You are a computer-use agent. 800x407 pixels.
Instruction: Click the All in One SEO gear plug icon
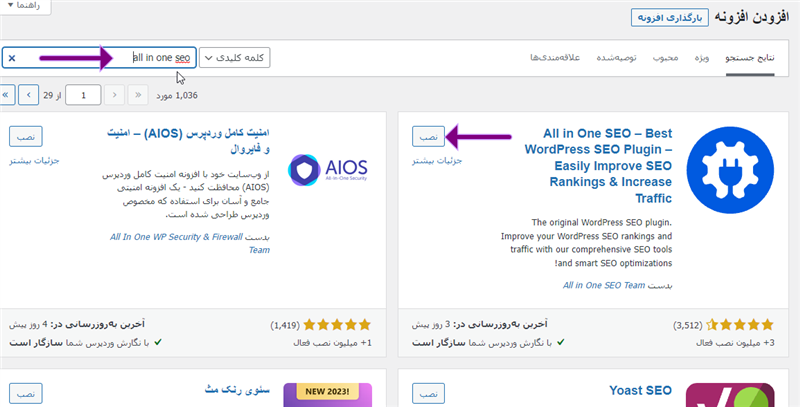click(x=730, y=170)
